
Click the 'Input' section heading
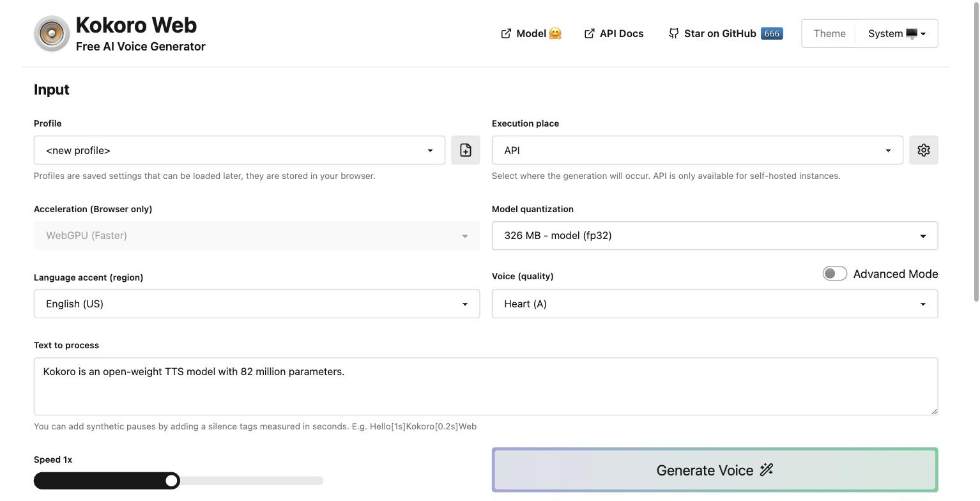click(x=52, y=89)
